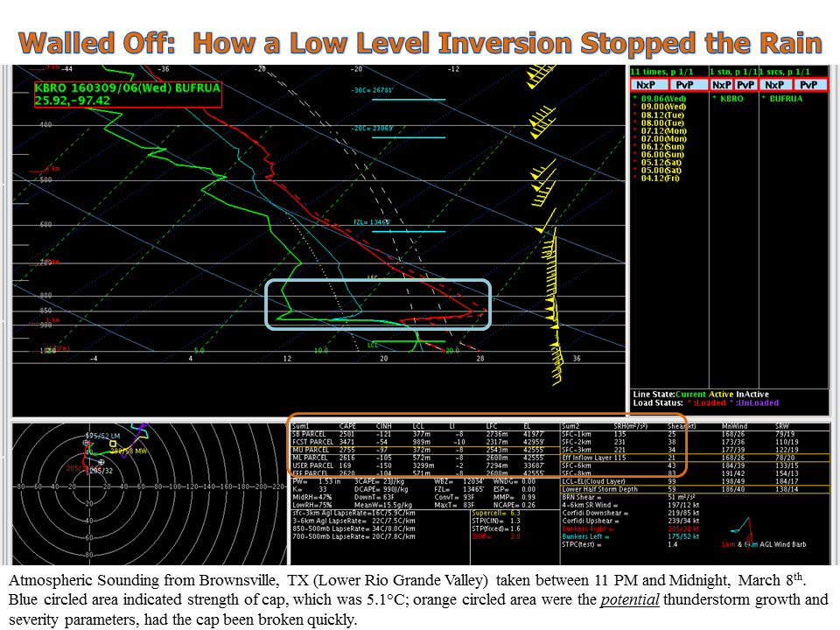Click the '3-6km Agl LapseRate' line
The height and width of the screenshot is (630, 840).
click(x=354, y=521)
